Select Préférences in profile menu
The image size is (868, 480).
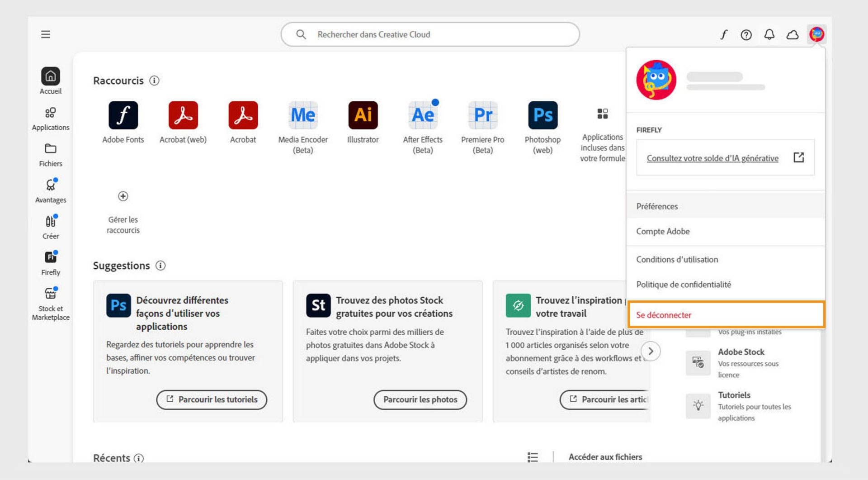(x=726, y=206)
